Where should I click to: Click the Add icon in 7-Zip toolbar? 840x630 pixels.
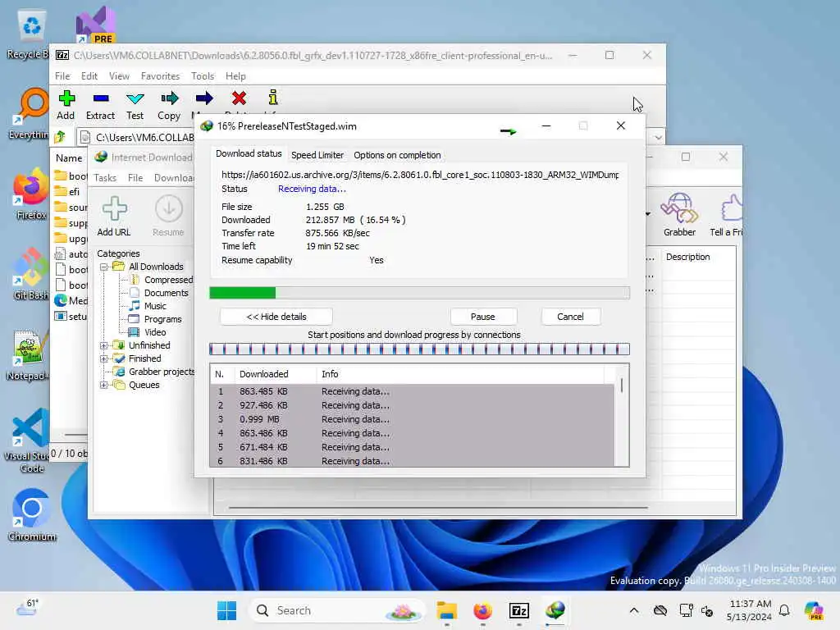[x=66, y=98]
